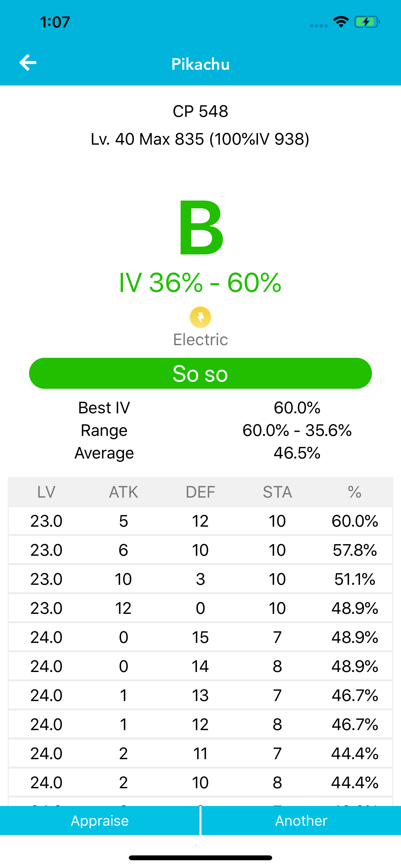
Task: Tap the Electric type lightning icon
Action: pyautogui.click(x=200, y=317)
